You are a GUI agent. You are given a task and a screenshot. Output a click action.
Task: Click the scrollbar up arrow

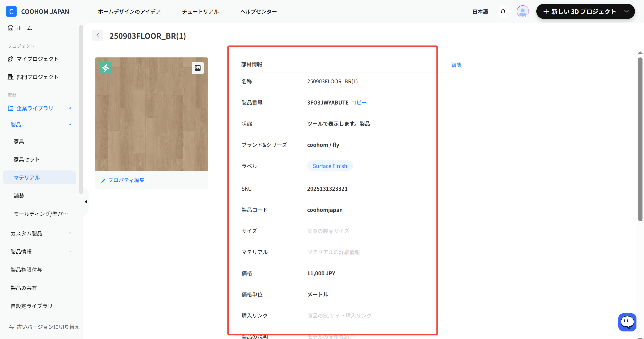click(640, 53)
